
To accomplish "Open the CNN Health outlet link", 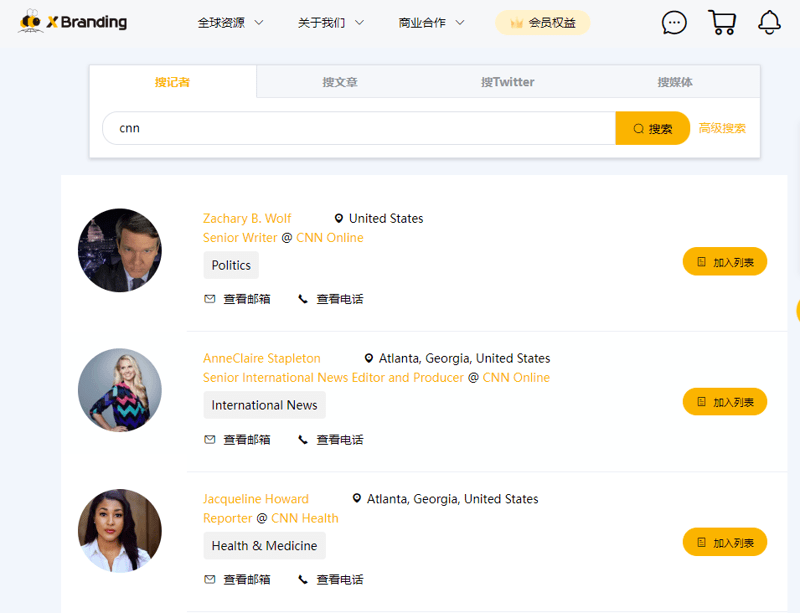I will pos(305,518).
